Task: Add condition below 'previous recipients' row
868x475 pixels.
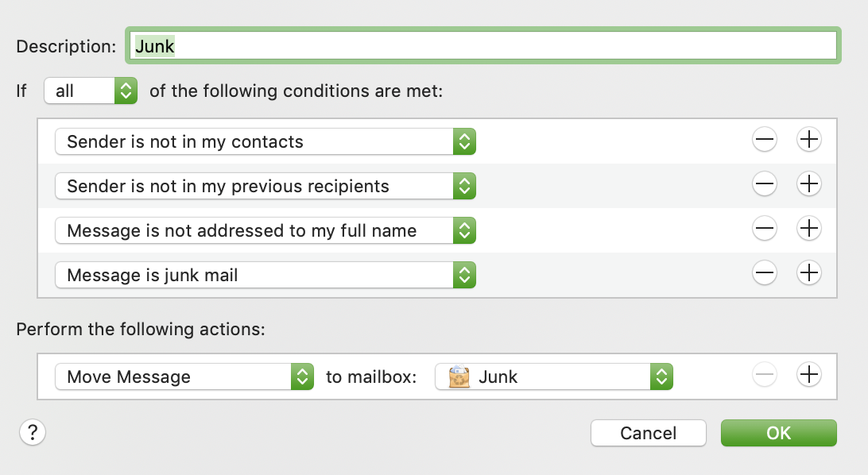Action: [808, 185]
